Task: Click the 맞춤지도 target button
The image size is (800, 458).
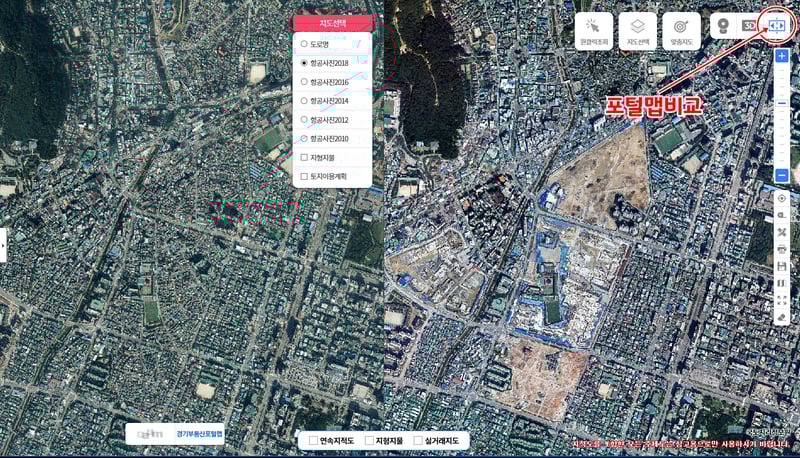Action: click(681, 30)
